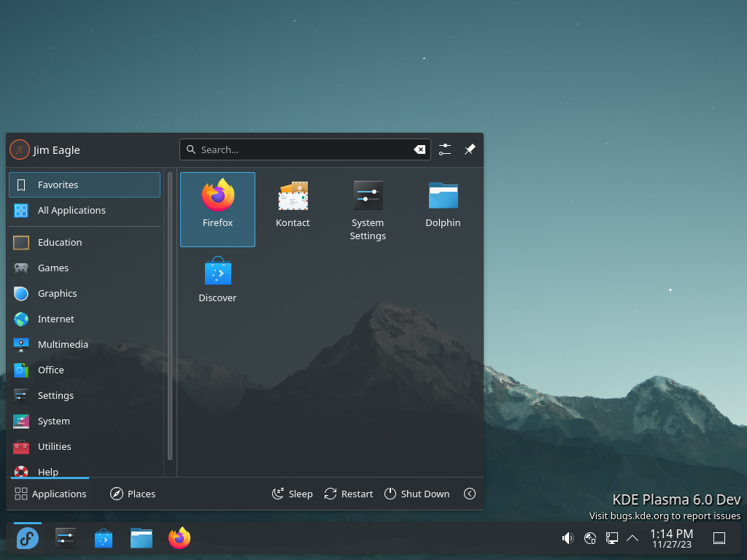747x560 pixels.
Task: Open the launcher configure settings icon
Action: (x=445, y=149)
